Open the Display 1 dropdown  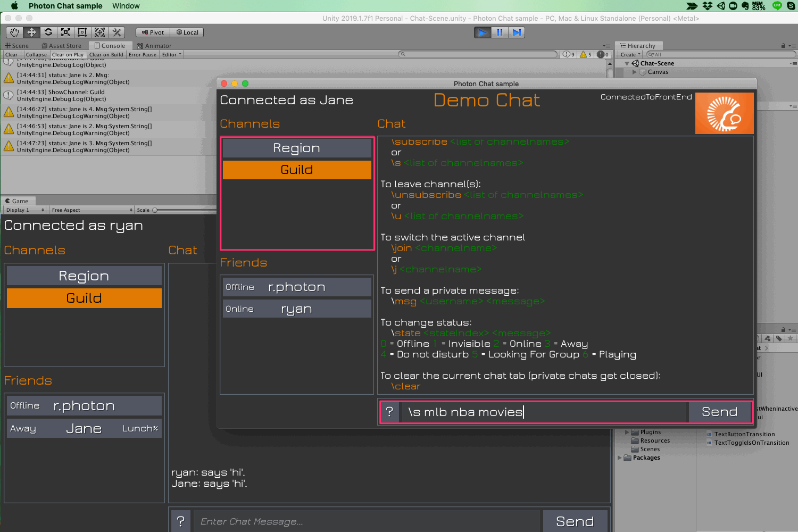25,210
